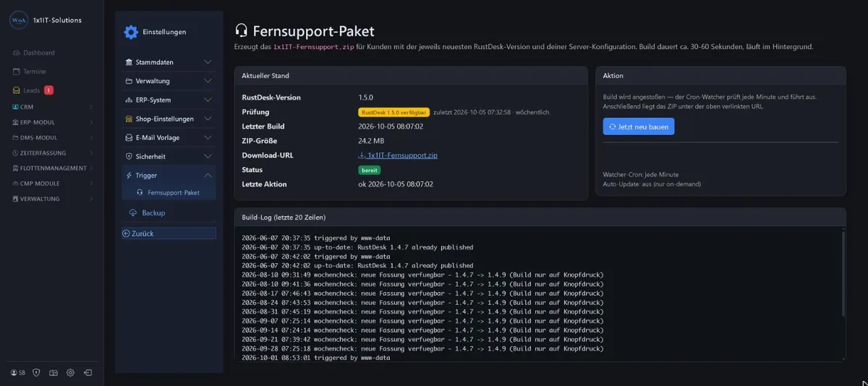Click the FLOTTENMANAGEMENT icon
The width and height of the screenshot is (868, 386).
click(14, 168)
